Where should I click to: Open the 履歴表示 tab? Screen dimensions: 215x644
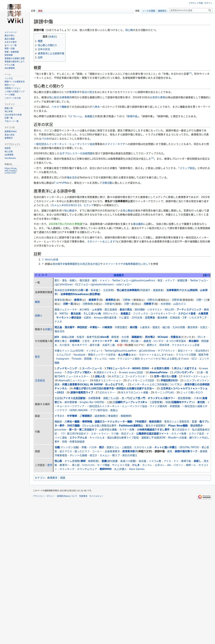pyautogui.click(x=162, y=11)
